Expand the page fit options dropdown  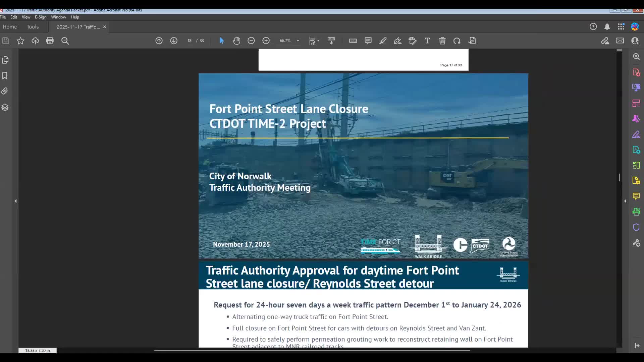(318, 41)
